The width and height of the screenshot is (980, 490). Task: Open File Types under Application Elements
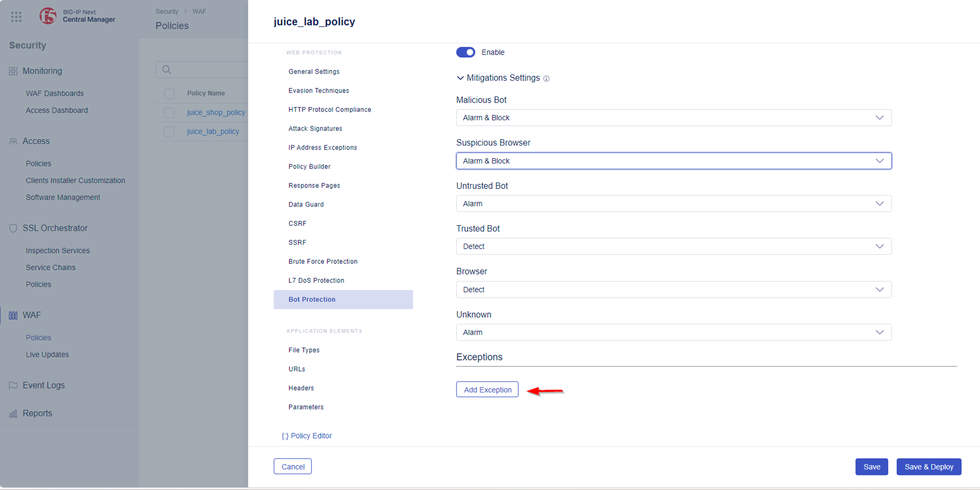(x=303, y=350)
